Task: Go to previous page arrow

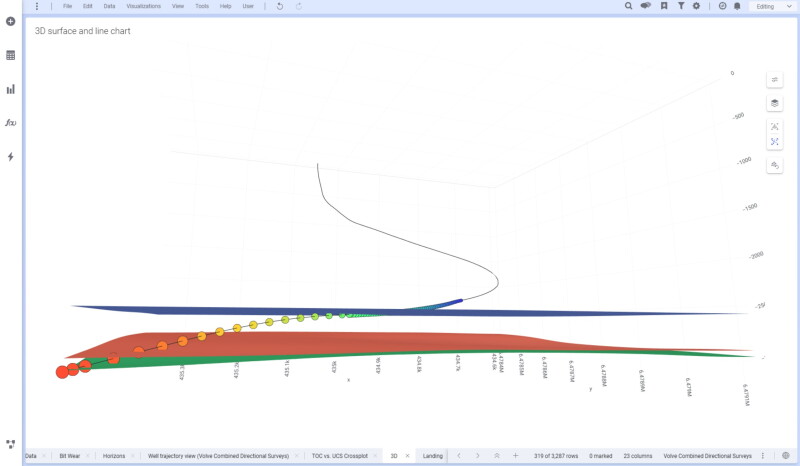Action: click(459, 455)
